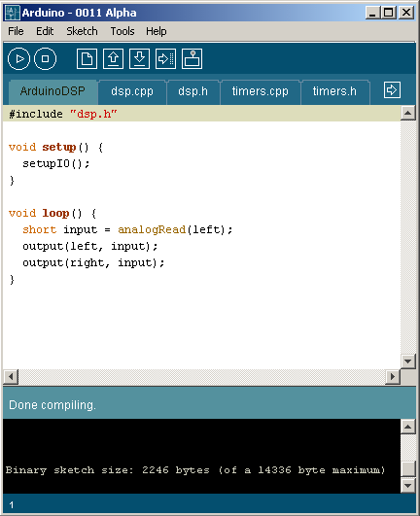Click console scrollbar down arrow

click(x=407, y=485)
